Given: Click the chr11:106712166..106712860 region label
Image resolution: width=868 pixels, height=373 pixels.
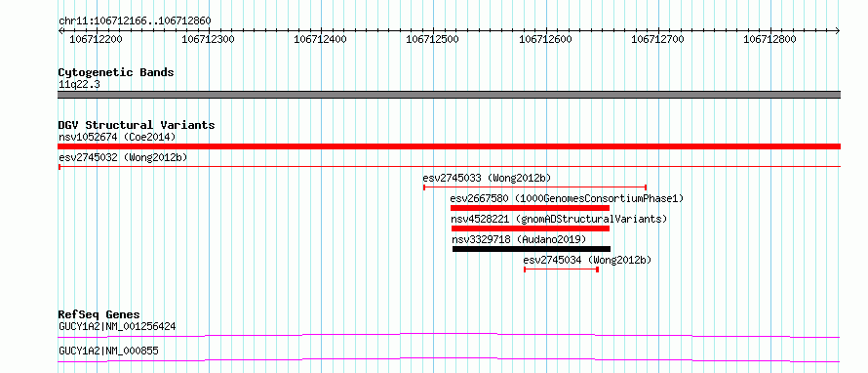Looking at the screenshot, I should click(135, 21).
